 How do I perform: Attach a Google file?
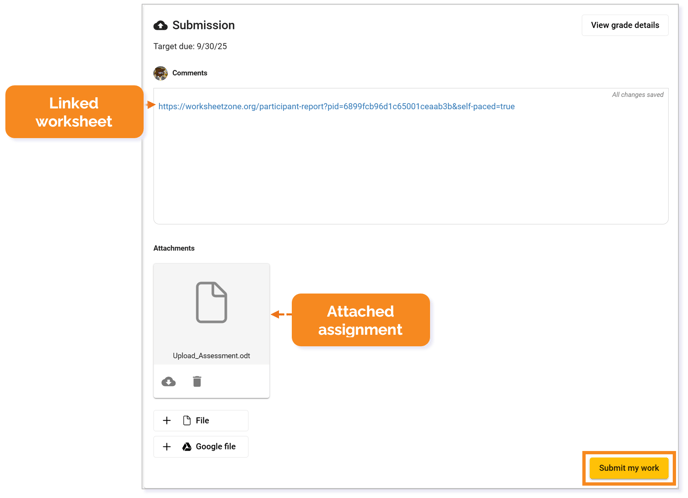201,447
